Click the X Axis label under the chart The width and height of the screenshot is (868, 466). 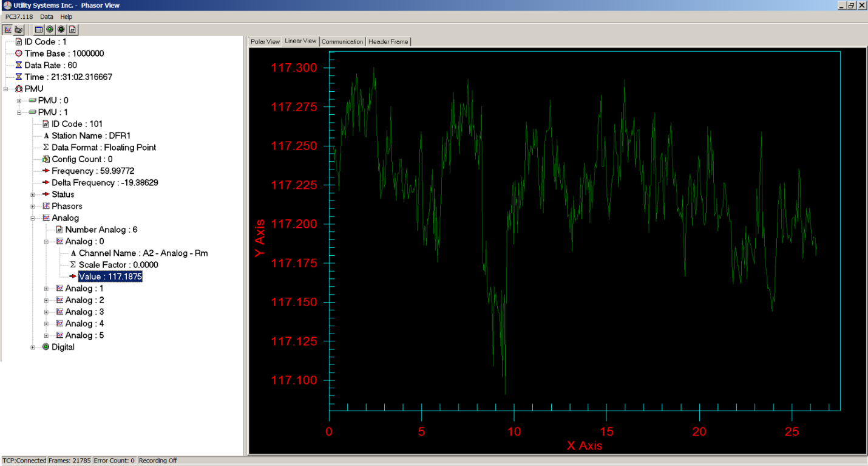[585, 445]
